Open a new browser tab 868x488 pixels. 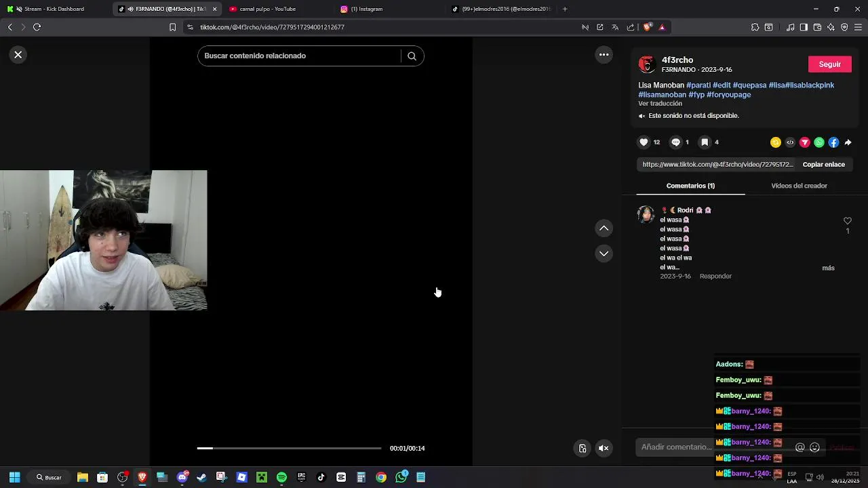[x=565, y=9]
